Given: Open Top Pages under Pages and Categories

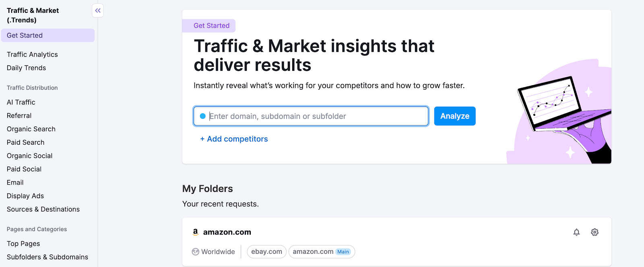Looking at the screenshot, I should click(x=23, y=243).
